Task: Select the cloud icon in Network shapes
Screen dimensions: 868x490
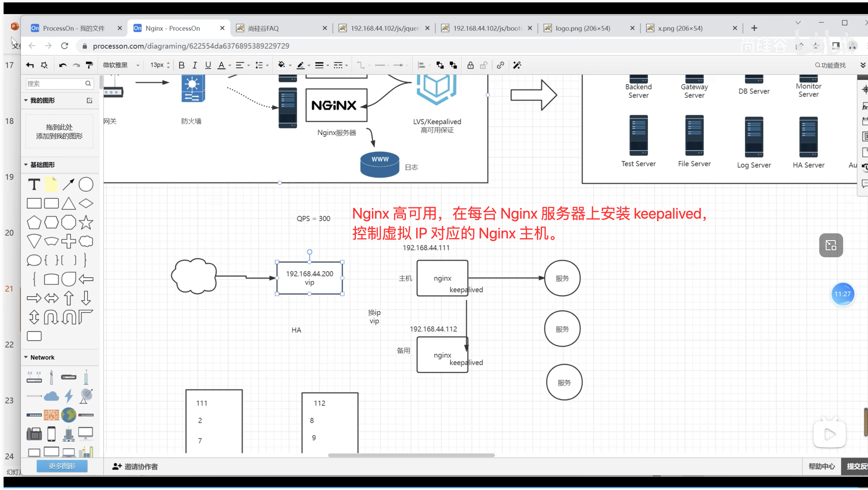Action: coord(51,396)
